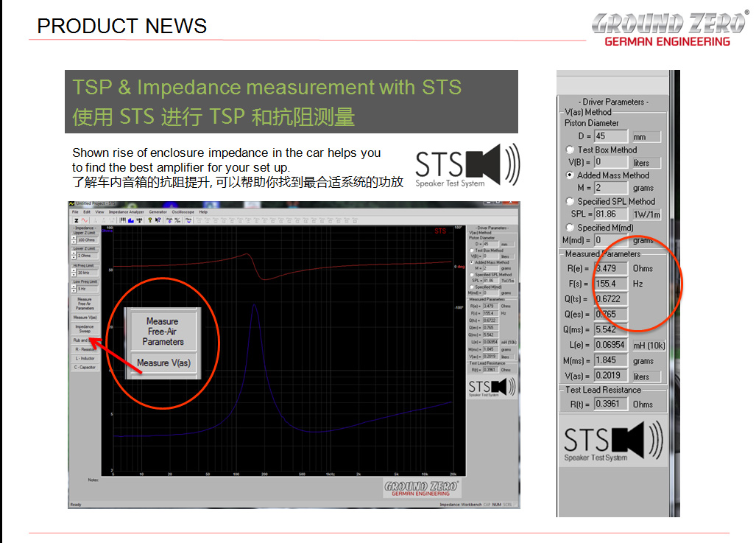The image size is (756, 543).
Task: Select Specified SPL Method in enlarged panel
Action: (570, 201)
